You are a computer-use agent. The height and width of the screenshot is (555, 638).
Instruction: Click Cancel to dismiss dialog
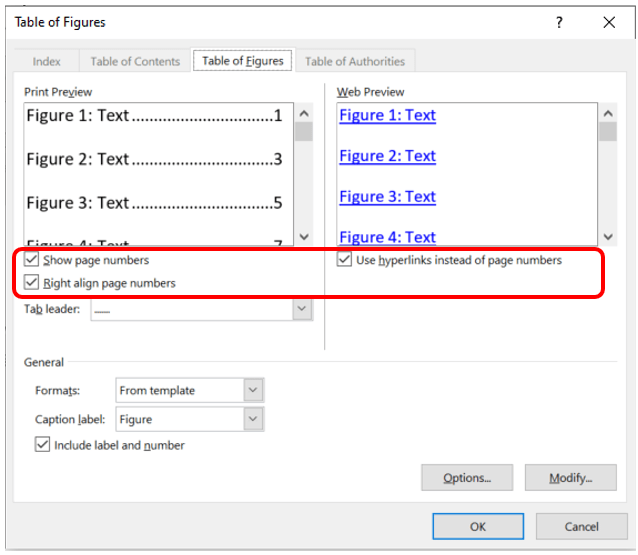581,526
